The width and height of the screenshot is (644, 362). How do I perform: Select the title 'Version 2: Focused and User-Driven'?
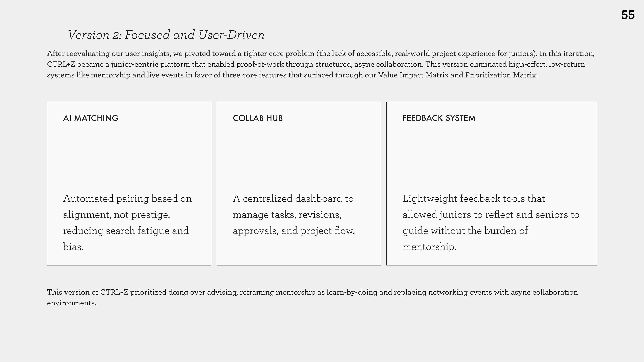(x=166, y=35)
